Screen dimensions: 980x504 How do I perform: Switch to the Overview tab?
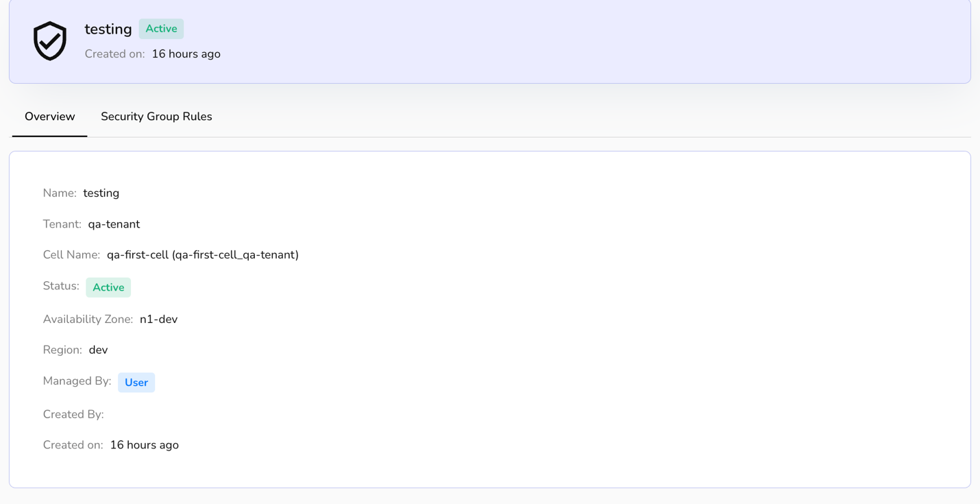(x=50, y=117)
